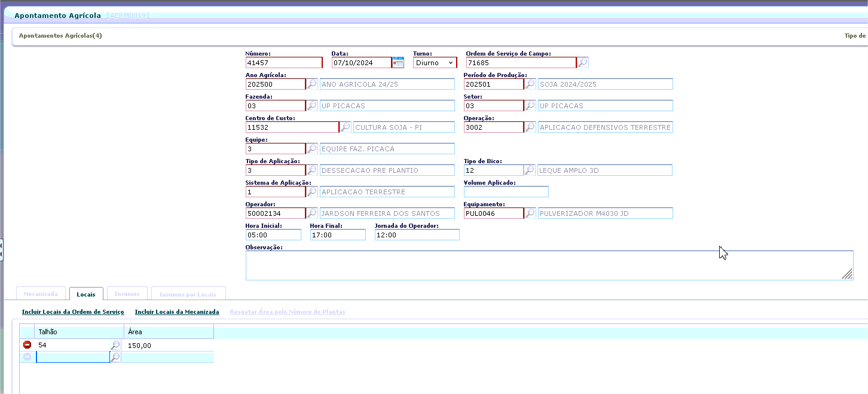Click DESSECACAO PRE PLANTIO description
The height and width of the screenshot is (394, 868).
click(387, 170)
